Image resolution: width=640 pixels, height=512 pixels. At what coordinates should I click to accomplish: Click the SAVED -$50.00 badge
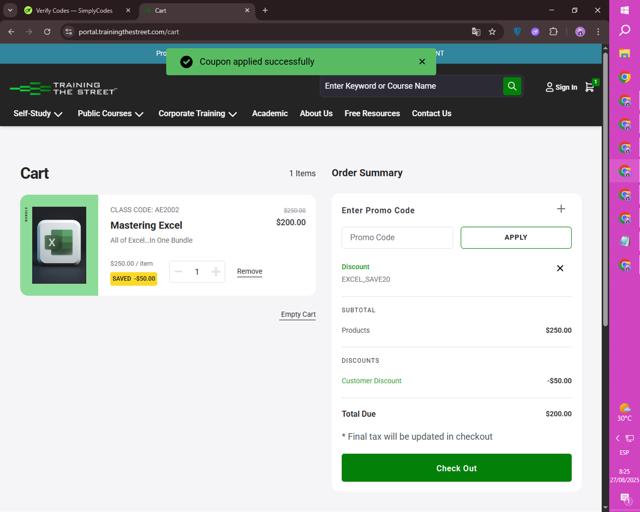[x=134, y=278]
